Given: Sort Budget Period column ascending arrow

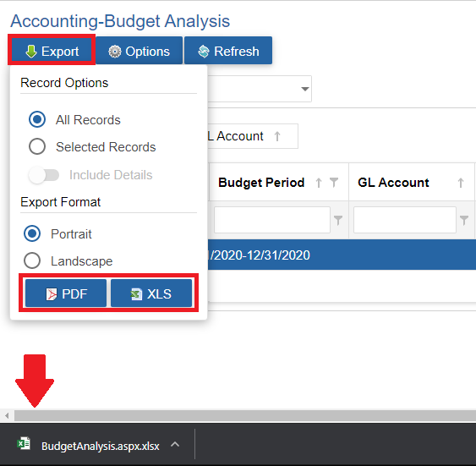Looking at the screenshot, I should click(x=319, y=183).
